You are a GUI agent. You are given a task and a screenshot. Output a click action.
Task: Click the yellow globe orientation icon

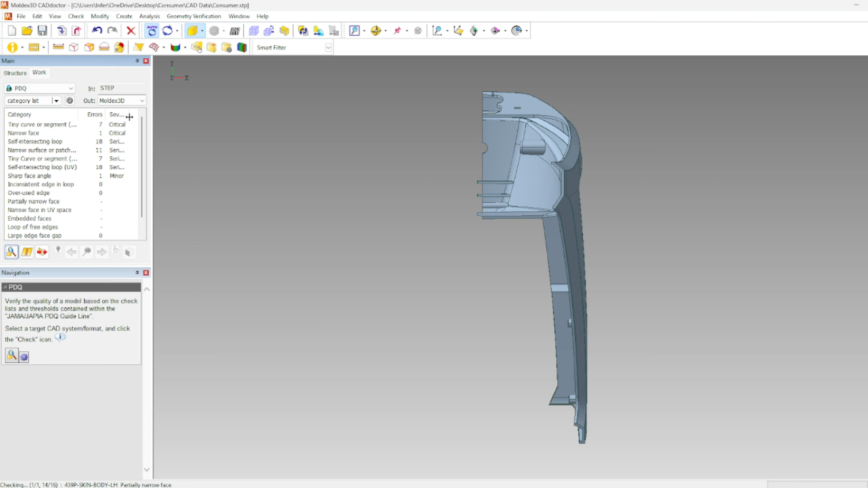click(x=375, y=30)
